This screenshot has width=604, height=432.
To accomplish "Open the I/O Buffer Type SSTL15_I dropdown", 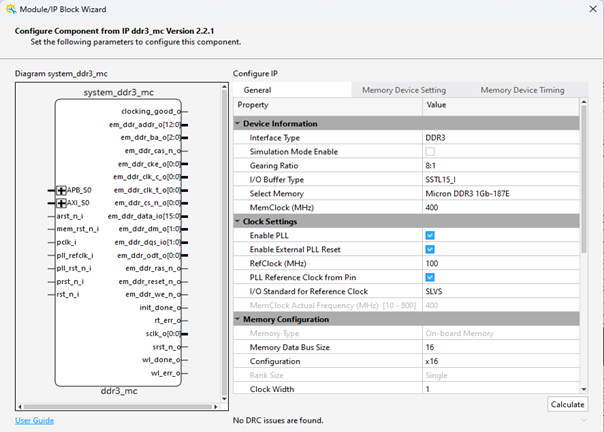I will pyautogui.click(x=501, y=180).
